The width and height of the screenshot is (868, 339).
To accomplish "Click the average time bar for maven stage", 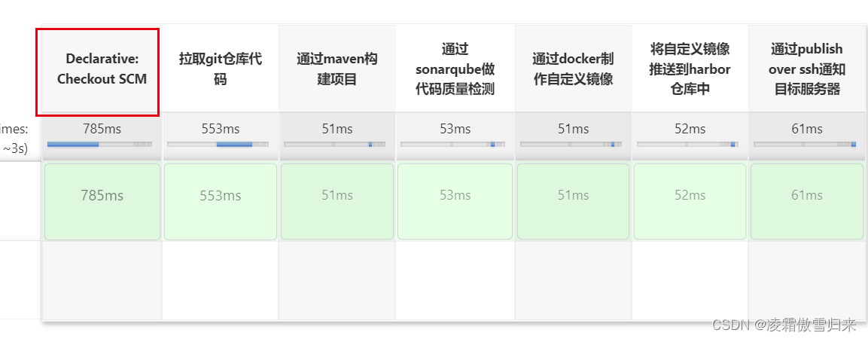I will [334, 144].
